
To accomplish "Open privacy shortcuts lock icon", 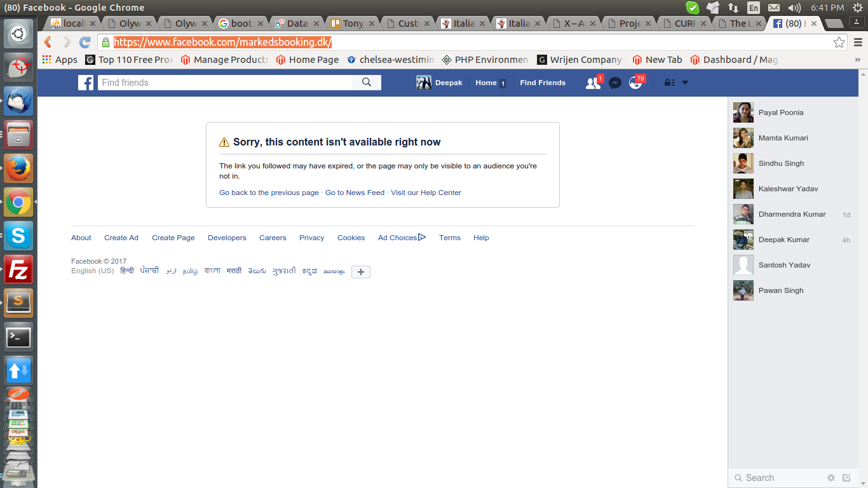I will (x=669, y=83).
